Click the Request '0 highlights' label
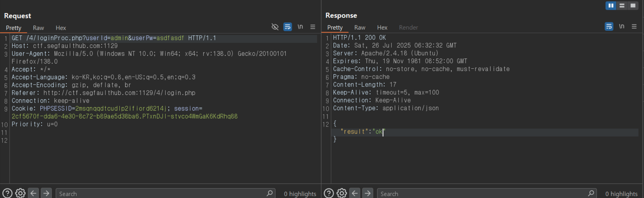644x198 pixels. pyautogui.click(x=300, y=194)
